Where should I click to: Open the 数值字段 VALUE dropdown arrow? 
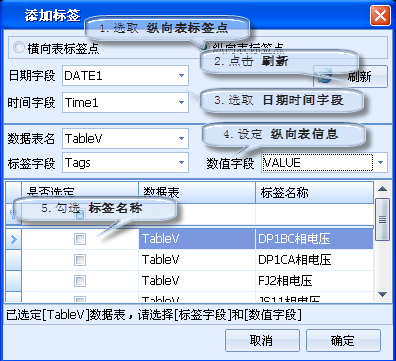click(x=380, y=163)
